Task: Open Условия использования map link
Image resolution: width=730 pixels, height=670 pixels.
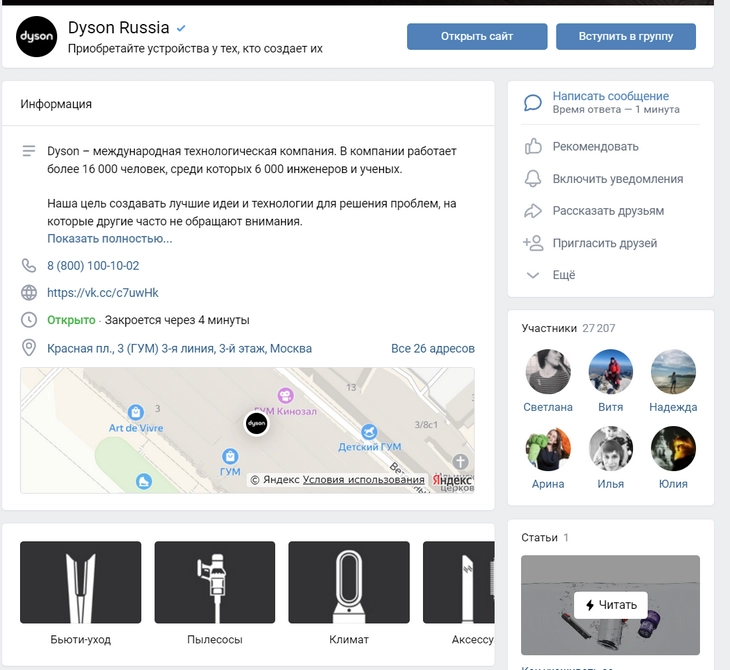Action: (364, 480)
